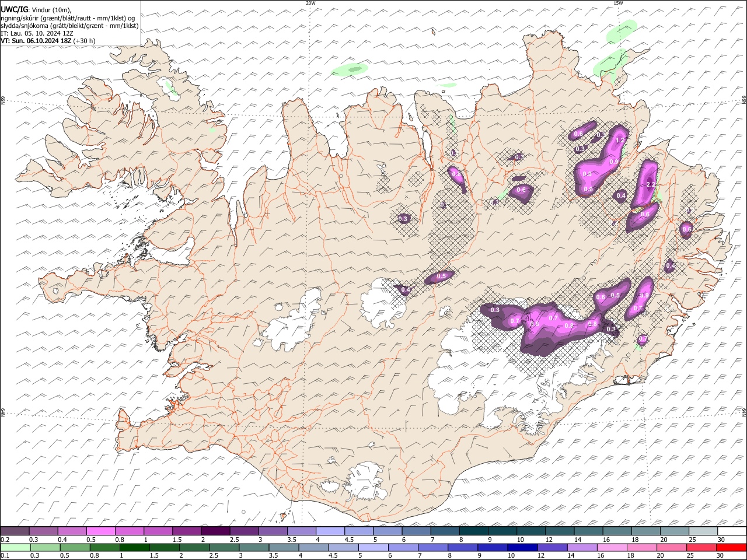Image resolution: width=747 pixels, height=560 pixels.
Task: Click the '15W' longitude label
Action: 618,3
